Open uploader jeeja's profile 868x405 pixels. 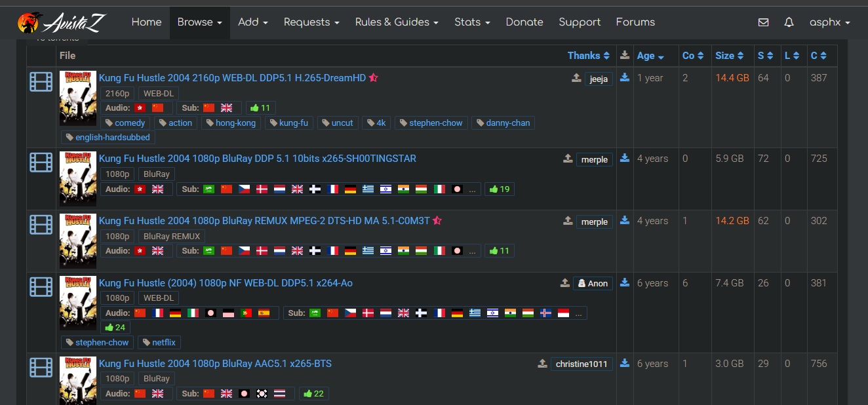pyautogui.click(x=599, y=79)
